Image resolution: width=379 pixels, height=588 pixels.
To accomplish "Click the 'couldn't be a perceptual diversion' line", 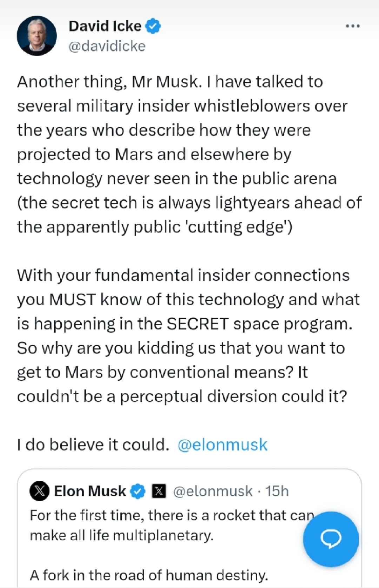I will click(x=182, y=396).
